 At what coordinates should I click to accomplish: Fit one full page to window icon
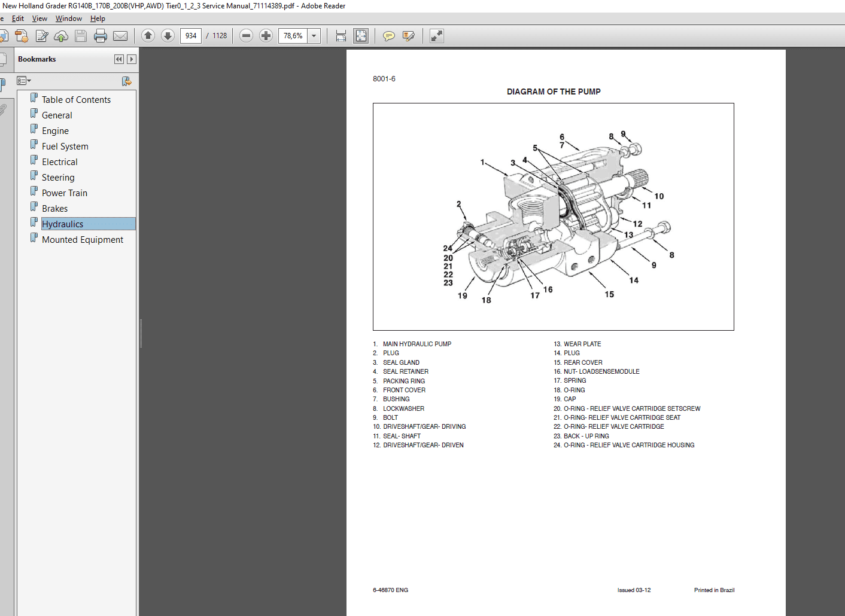(361, 36)
